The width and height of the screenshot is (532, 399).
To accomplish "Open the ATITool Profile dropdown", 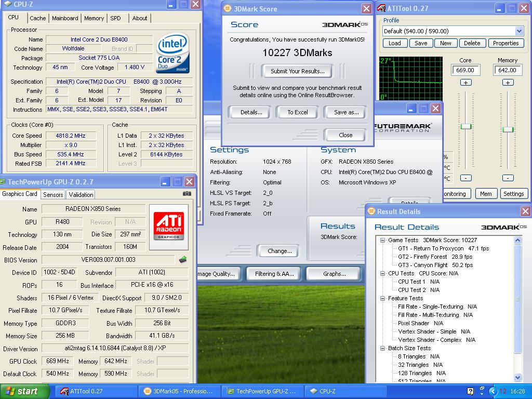I will click(x=519, y=31).
